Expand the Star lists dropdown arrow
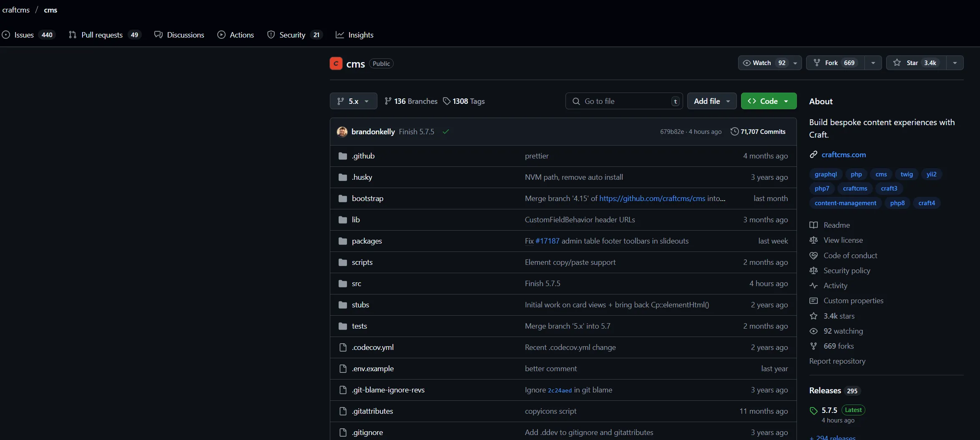The image size is (980, 440). tap(955, 63)
